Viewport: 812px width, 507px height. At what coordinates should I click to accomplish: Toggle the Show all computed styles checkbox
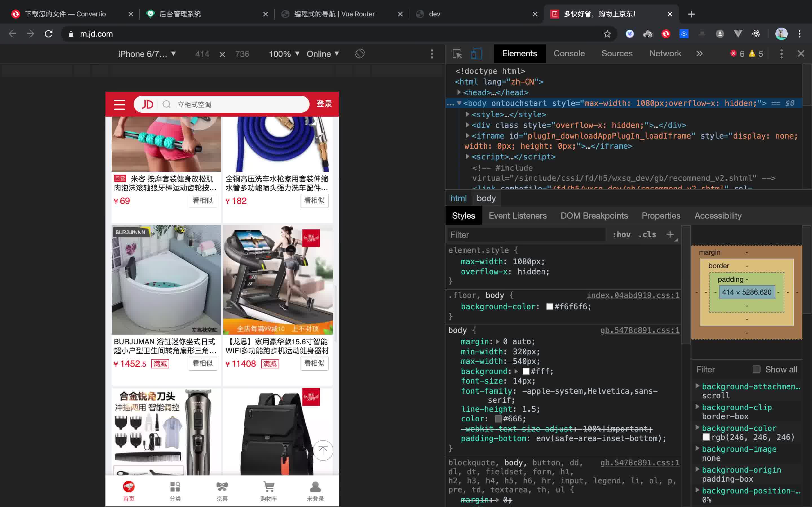click(x=756, y=369)
